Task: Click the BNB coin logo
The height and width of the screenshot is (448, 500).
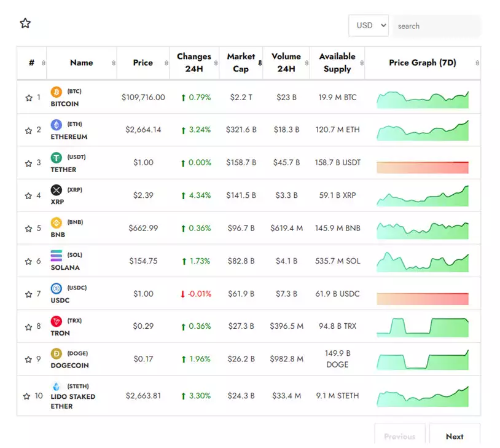Action: click(x=57, y=222)
